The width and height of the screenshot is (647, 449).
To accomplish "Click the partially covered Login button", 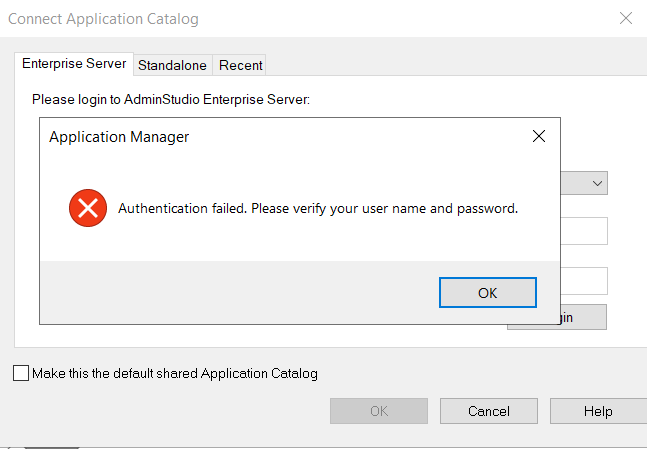I will point(580,317).
